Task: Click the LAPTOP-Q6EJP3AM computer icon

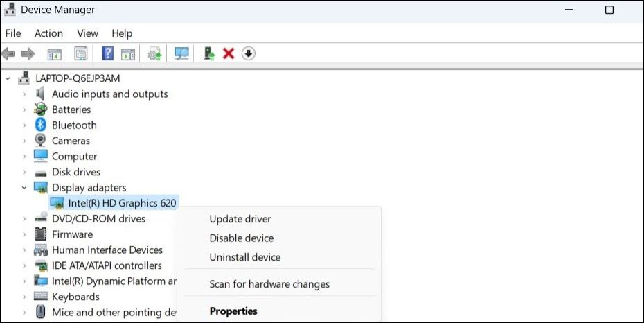Action: tap(24, 78)
